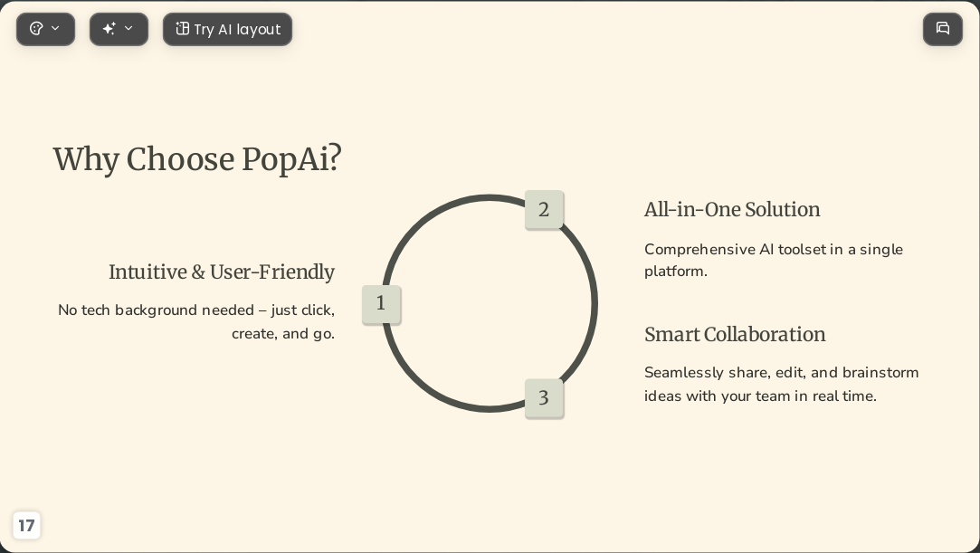Open the comments icon button
This screenshot has width=980, height=553.
point(943,29)
